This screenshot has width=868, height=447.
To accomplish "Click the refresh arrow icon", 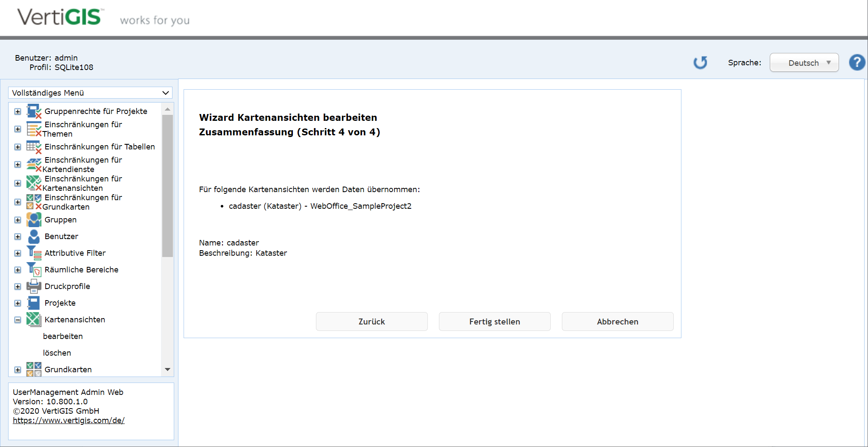I will pyautogui.click(x=700, y=62).
